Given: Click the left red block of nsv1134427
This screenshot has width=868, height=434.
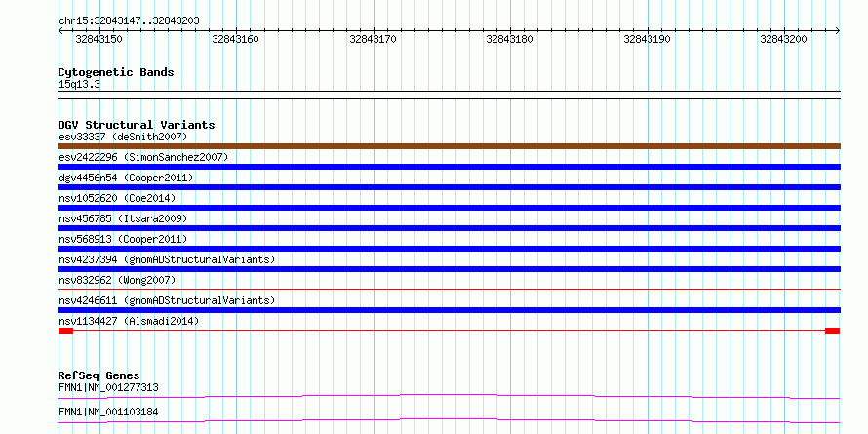Looking at the screenshot, I should pos(65,331).
